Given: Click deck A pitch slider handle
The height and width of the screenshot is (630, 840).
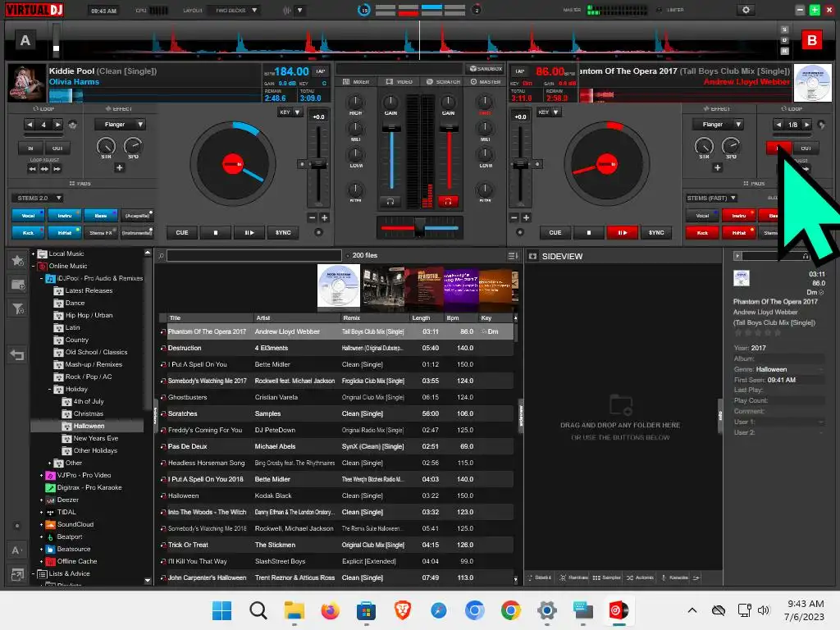Looking at the screenshot, I should tap(318, 164).
